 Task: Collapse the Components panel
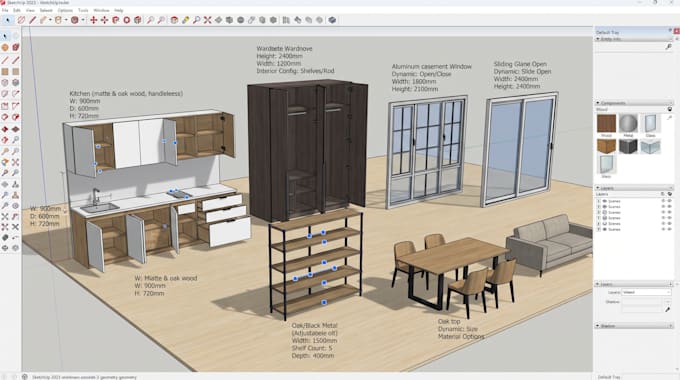pyautogui.click(x=598, y=103)
